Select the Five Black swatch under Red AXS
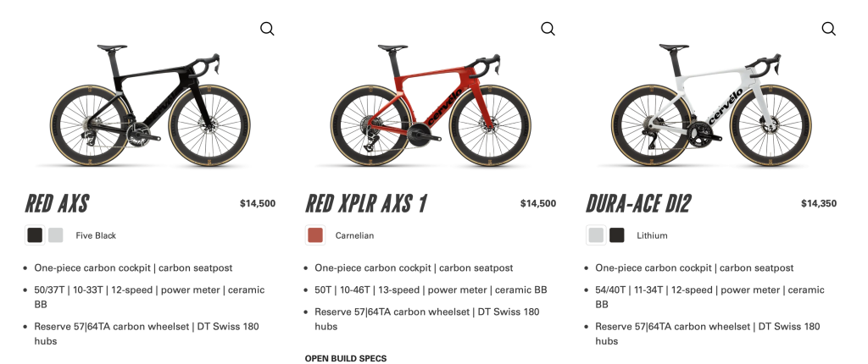Screen dimensions: 868x364 (35, 235)
